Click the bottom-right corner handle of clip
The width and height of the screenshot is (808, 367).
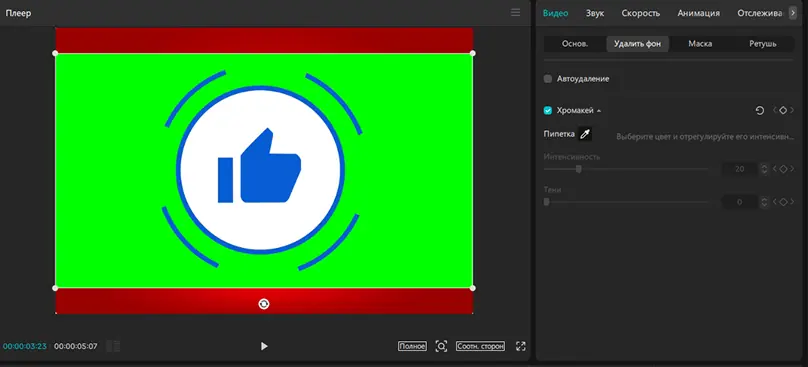tap(473, 288)
